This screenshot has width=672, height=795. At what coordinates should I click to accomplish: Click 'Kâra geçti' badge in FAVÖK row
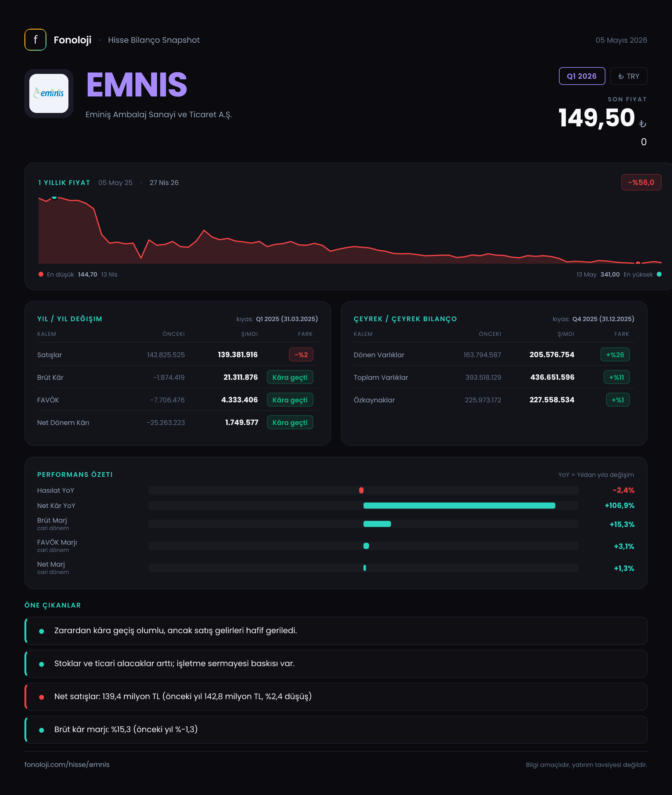coord(290,400)
